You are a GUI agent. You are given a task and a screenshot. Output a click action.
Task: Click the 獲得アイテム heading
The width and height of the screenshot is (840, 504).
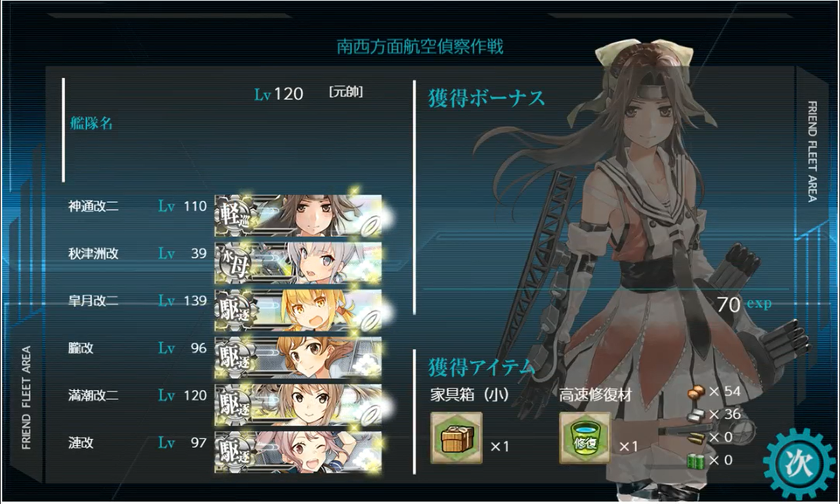point(481,367)
